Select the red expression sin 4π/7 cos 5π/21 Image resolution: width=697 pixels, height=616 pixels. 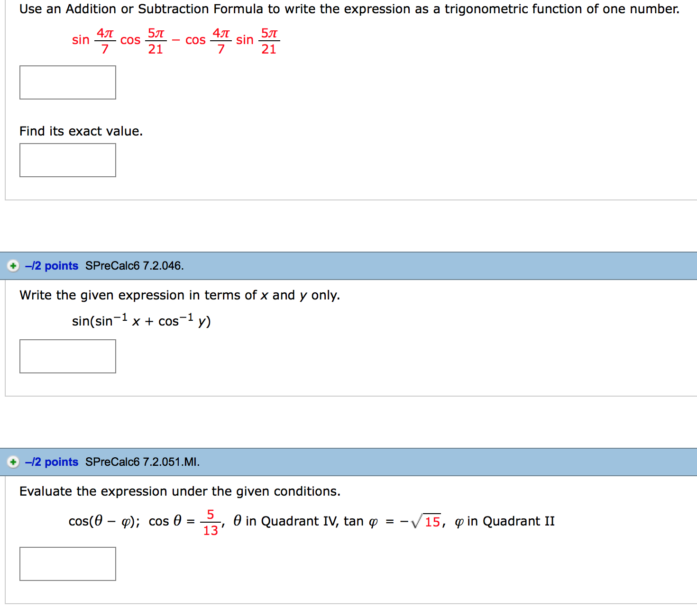click(x=119, y=40)
